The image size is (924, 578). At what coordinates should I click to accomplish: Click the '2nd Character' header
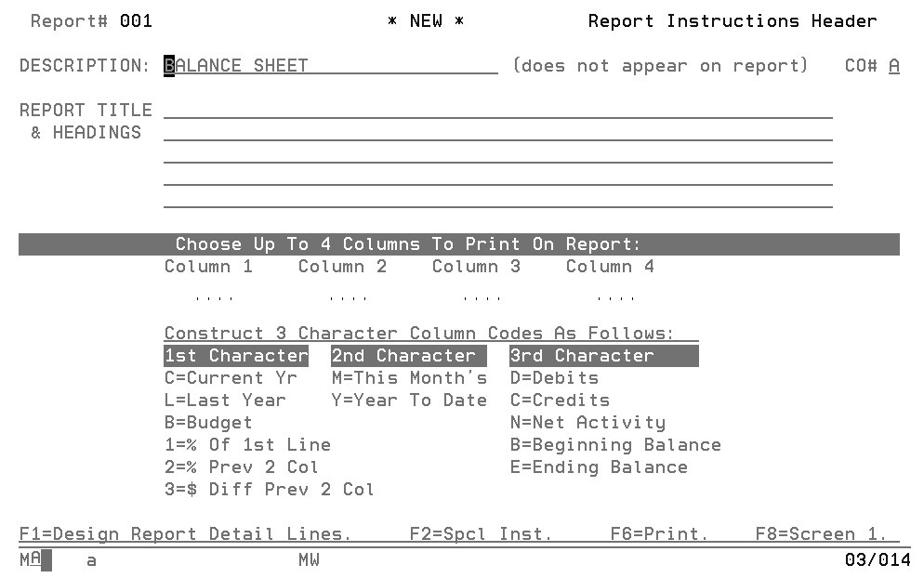[x=409, y=356]
